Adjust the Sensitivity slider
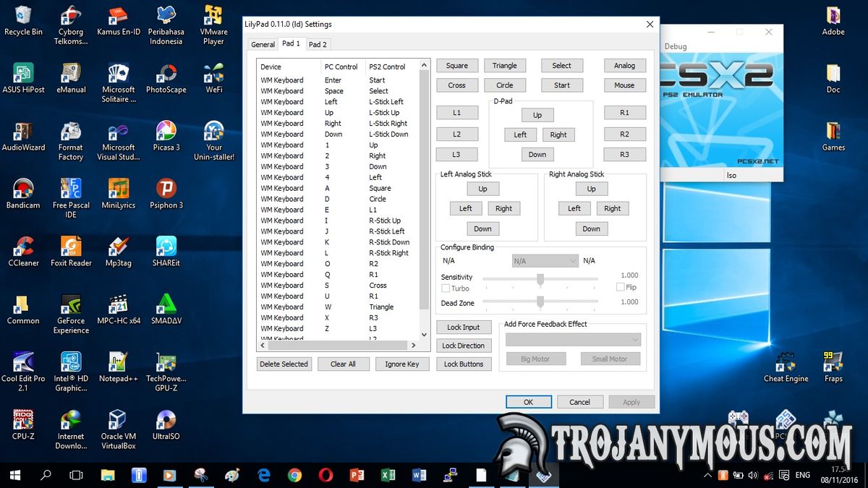 [x=540, y=279]
